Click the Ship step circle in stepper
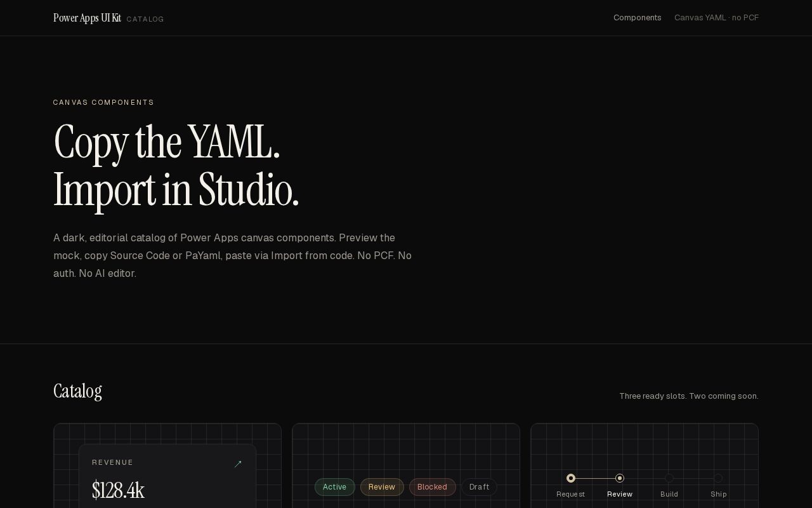This screenshot has width=812, height=508. pos(718,478)
